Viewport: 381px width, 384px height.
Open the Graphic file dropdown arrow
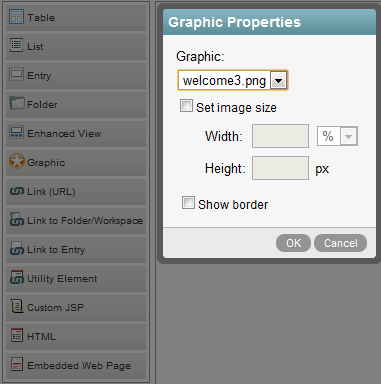(x=279, y=80)
